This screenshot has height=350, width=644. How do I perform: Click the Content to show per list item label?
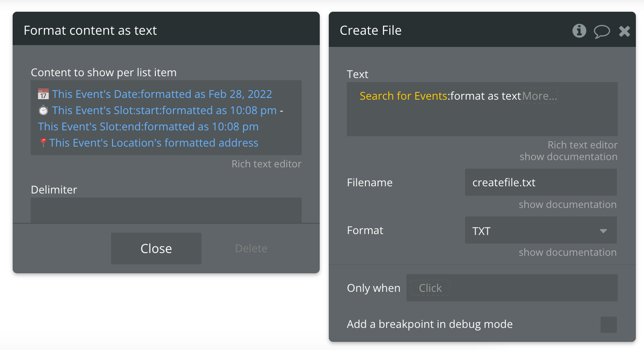(103, 72)
